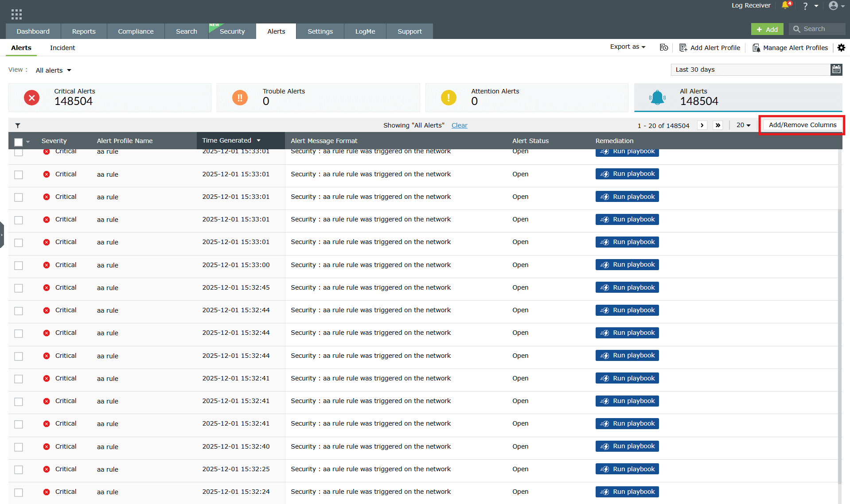850x504 pixels.
Task: Open the notifications bell icon
Action: [x=785, y=6]
